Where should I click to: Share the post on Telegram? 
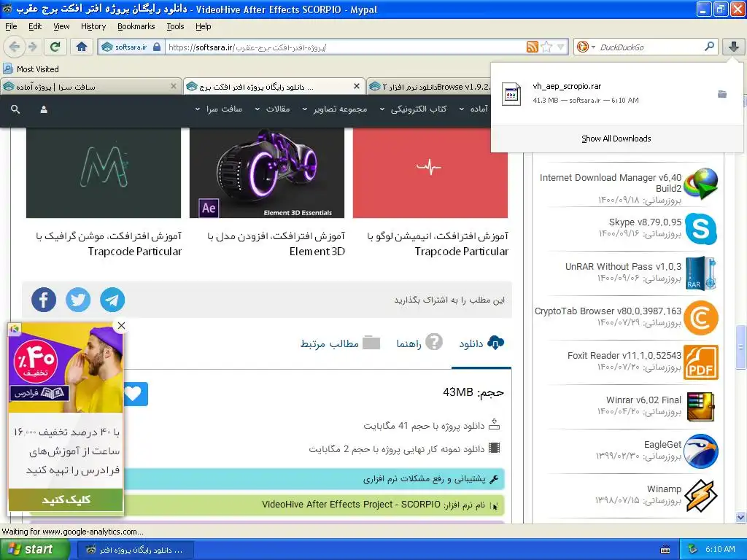(x=112, y=300)
